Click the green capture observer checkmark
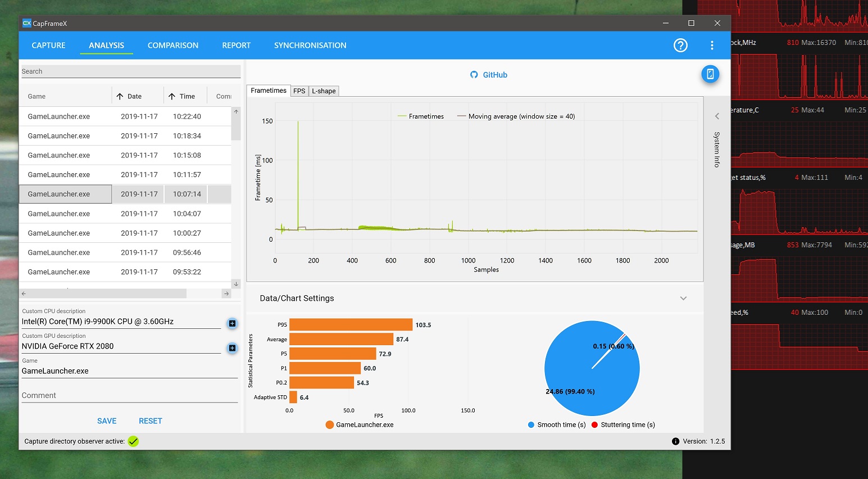868x479 pixels. [133, 441]
